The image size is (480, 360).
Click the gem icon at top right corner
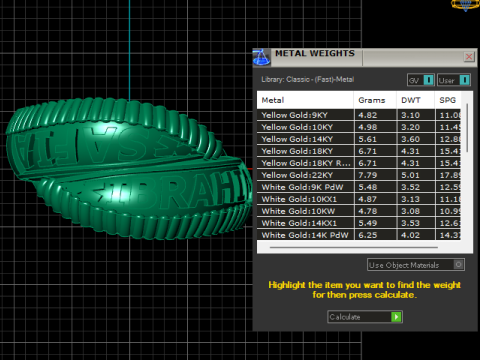(x=465, y=5)
